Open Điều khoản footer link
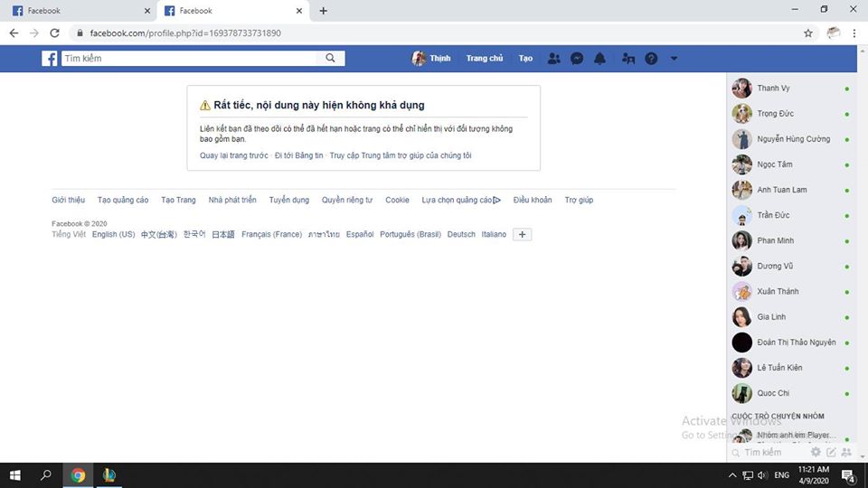This screenshot has height=488, width=868. (x=533, y=200)
